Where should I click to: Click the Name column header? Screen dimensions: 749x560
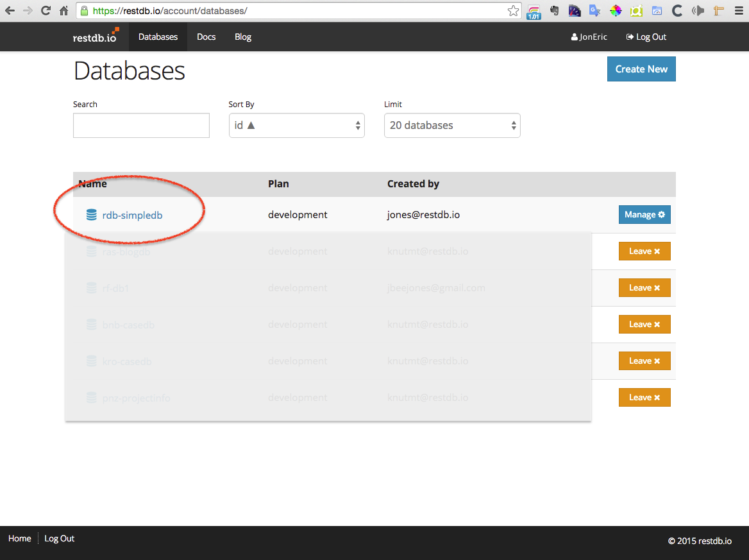click(93, 184)
